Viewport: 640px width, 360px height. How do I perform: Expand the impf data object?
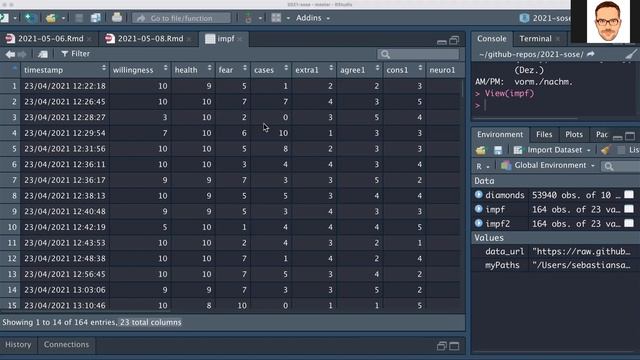479,209
